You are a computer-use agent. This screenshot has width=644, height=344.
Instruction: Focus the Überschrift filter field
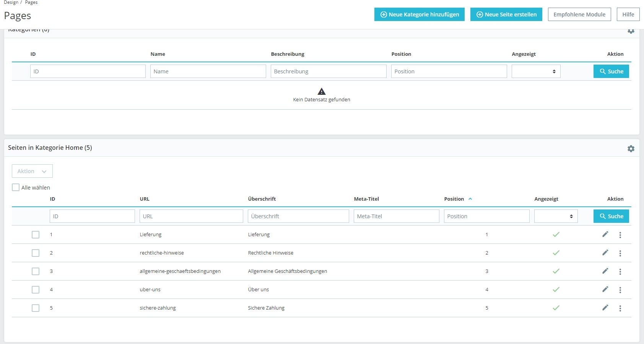click(x=298, y=216)
